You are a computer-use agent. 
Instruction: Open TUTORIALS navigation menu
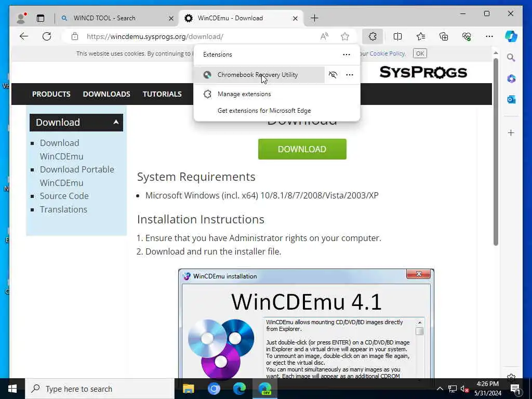pos(162,94)
